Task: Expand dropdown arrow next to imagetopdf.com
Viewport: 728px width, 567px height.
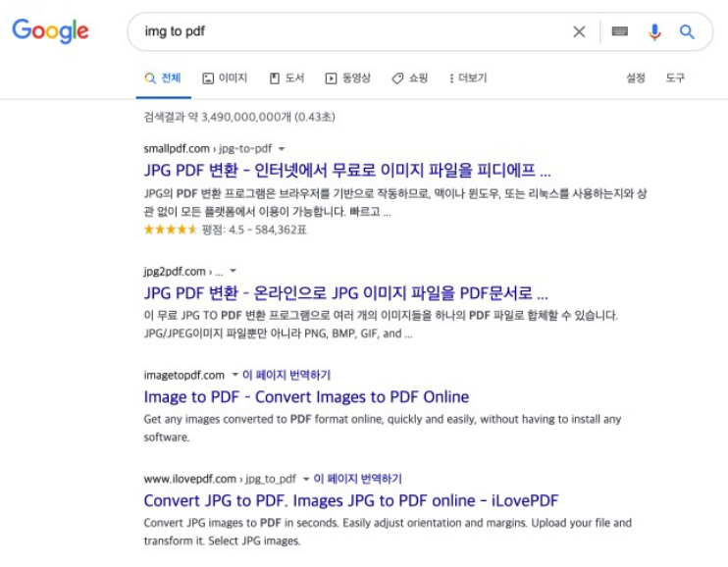Action: tap(234, 375)
